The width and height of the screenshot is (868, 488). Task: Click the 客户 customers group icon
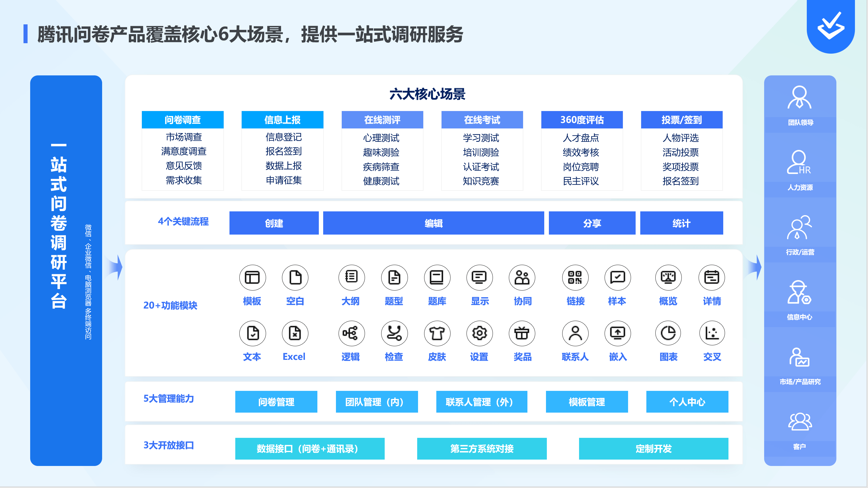[x=800, y=422]
